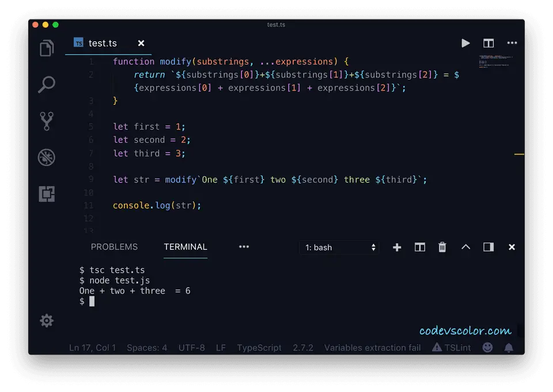Open the Extensions view
The height and width of the screenshot is (392, 553).
[47, 194]
